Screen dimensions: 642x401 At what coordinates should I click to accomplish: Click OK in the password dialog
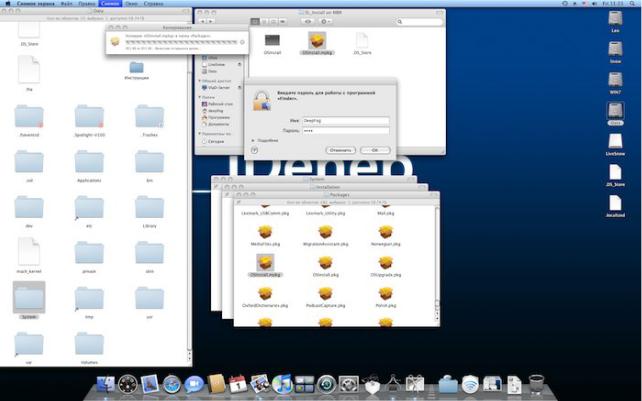[375, 150]
